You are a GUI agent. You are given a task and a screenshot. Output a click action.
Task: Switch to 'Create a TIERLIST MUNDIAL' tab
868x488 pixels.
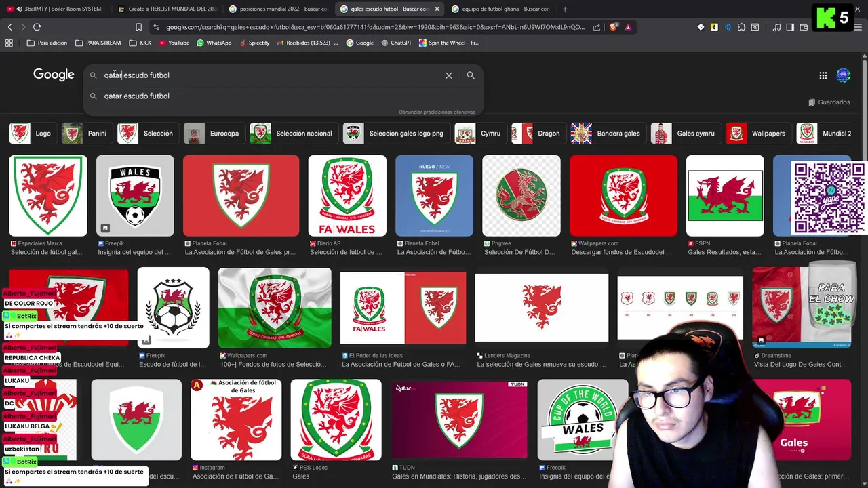pyautogui.click(x=166, y=9)
